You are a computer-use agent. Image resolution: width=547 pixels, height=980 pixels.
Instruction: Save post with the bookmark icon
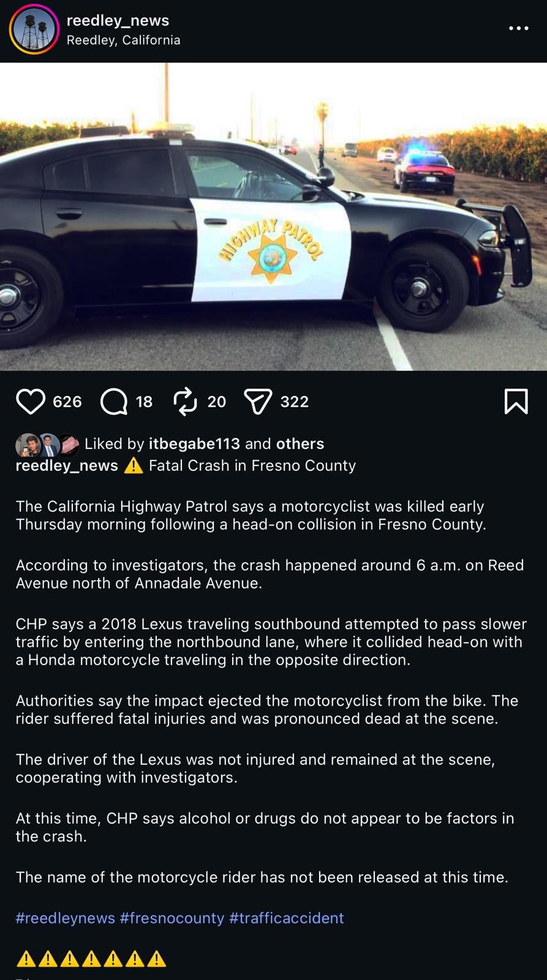click(516, 402)
